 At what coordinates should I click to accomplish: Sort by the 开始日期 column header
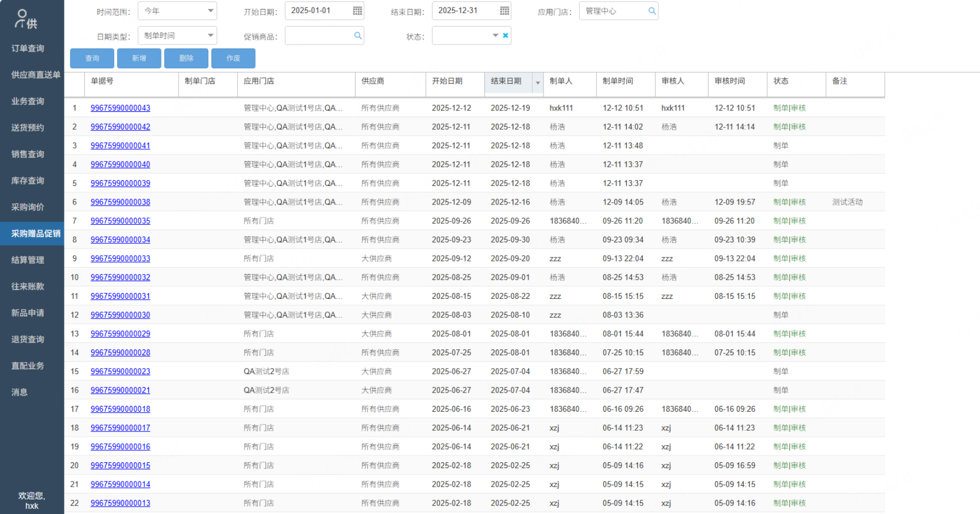447,81
